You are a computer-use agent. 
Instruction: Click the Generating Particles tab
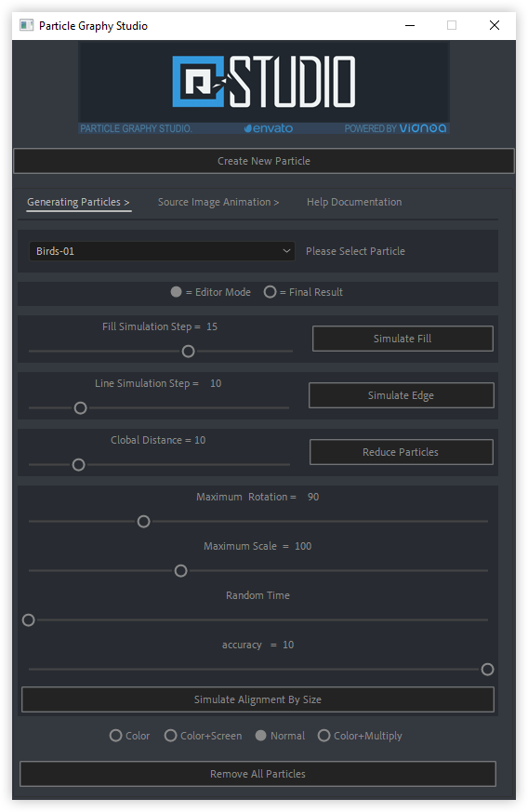click(x=78, y=202)
